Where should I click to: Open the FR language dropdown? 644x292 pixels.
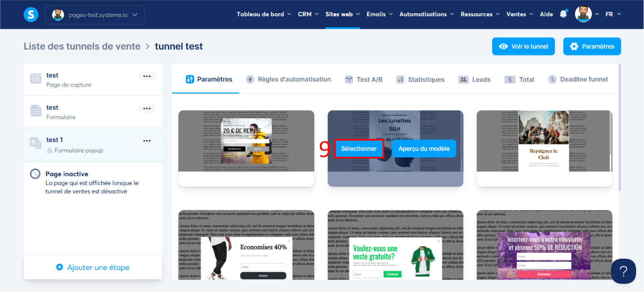613,14
